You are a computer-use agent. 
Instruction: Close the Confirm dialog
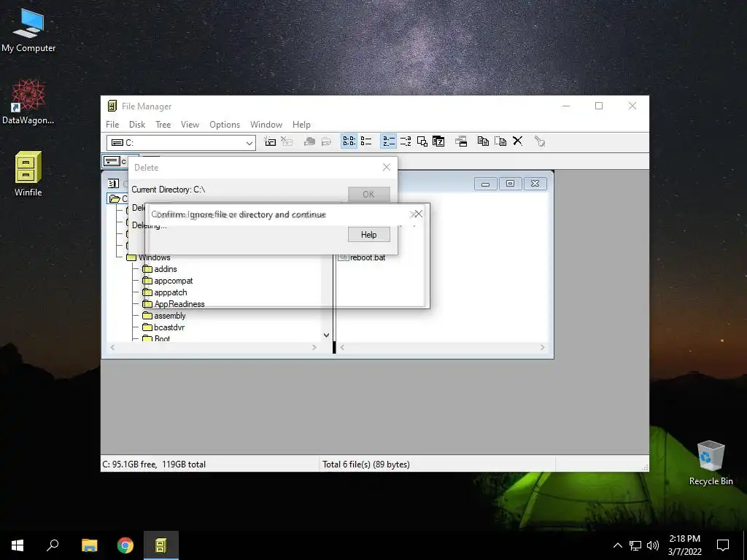(418, 214)
